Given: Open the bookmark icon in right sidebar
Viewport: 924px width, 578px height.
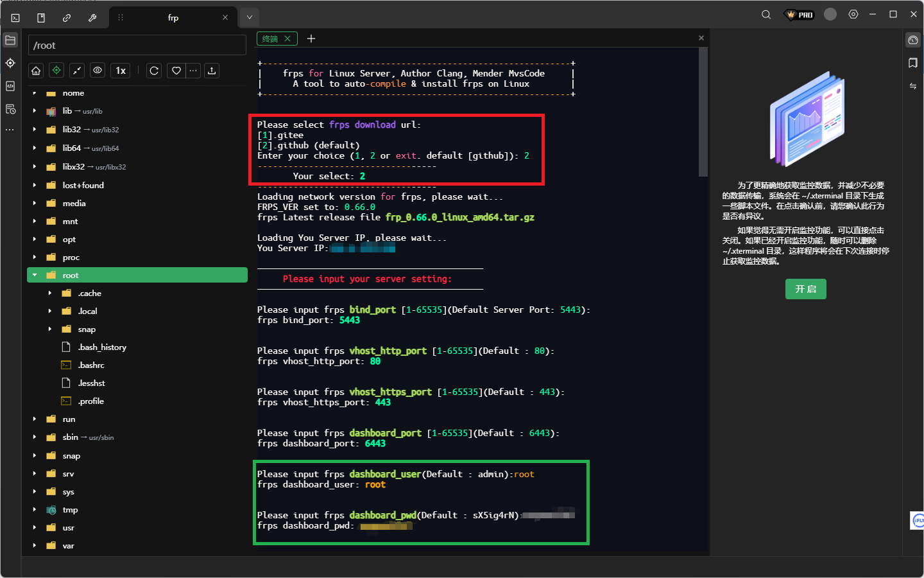Looking at the screenshot, I should tap(913, 63).
